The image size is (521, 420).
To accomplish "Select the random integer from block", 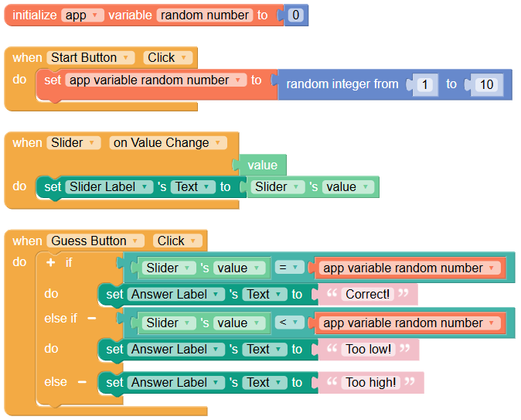I will (x=342, y=84).
